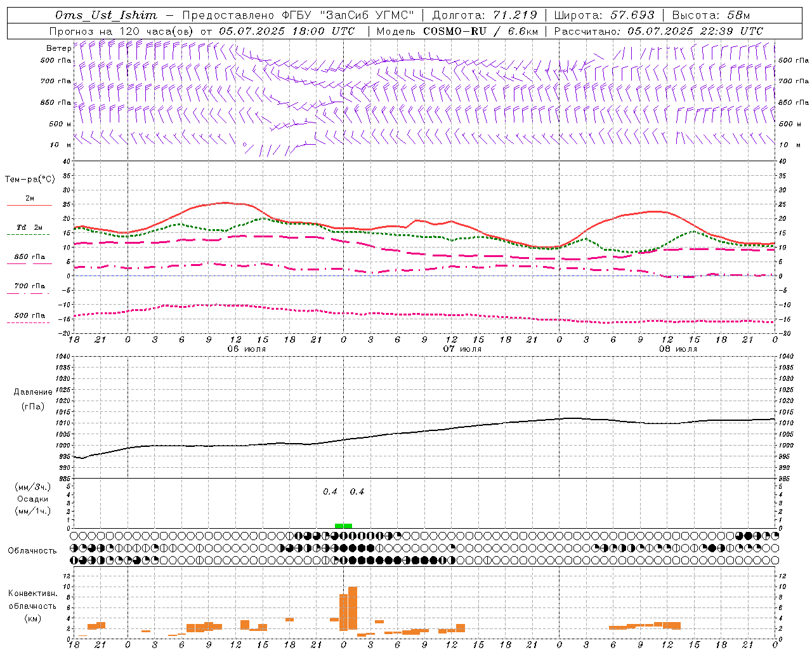The image size is (812, 650).
Task: Click the longitude value Долгота: 71.219
Action: tap(485, 15)
